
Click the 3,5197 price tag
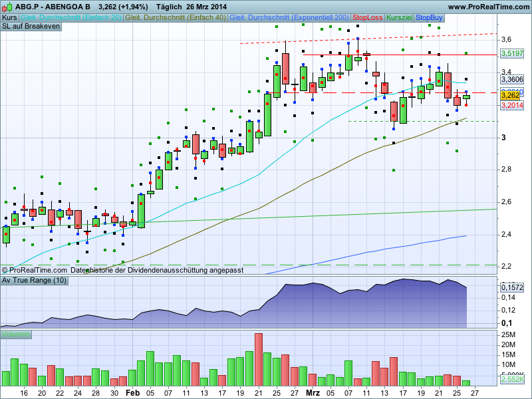point(512,53)
